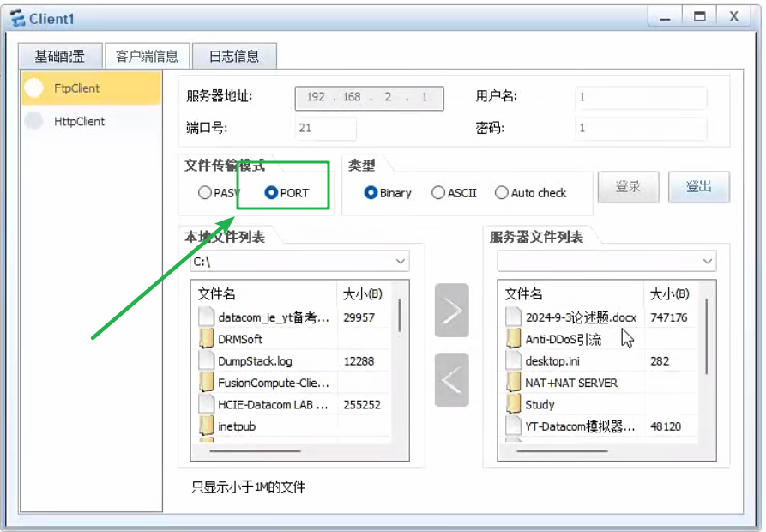Click the Client1 app icon in title bar
The height and width of the screenshot is (532, 766).
pyautogui.click(x=18, y=19)
